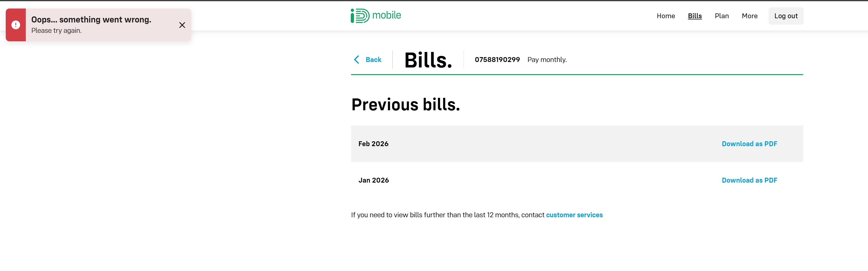Image resolution: width=868 pixels, height=271 pixels.
Task: Click the red exclamation alert icon
Action: point(15,25)
